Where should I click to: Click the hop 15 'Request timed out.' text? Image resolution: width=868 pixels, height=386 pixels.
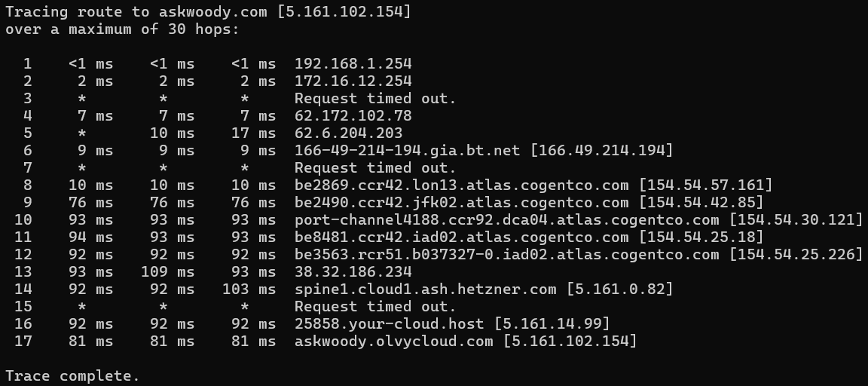click(x=375, y=307)
